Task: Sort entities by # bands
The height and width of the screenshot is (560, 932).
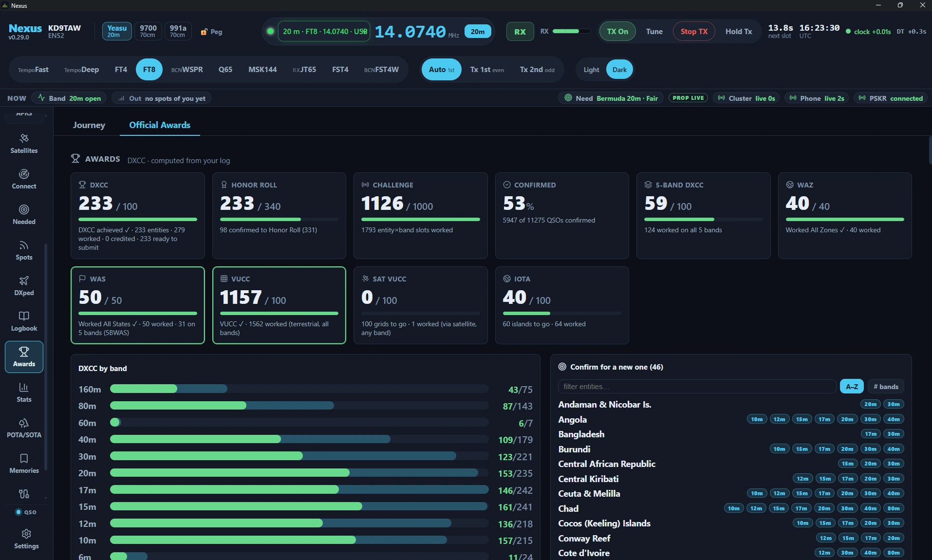Action: [886, 387]
